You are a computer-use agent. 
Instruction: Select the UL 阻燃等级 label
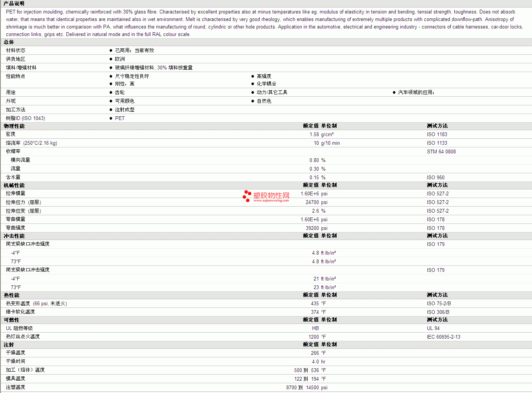pos(19,328)
